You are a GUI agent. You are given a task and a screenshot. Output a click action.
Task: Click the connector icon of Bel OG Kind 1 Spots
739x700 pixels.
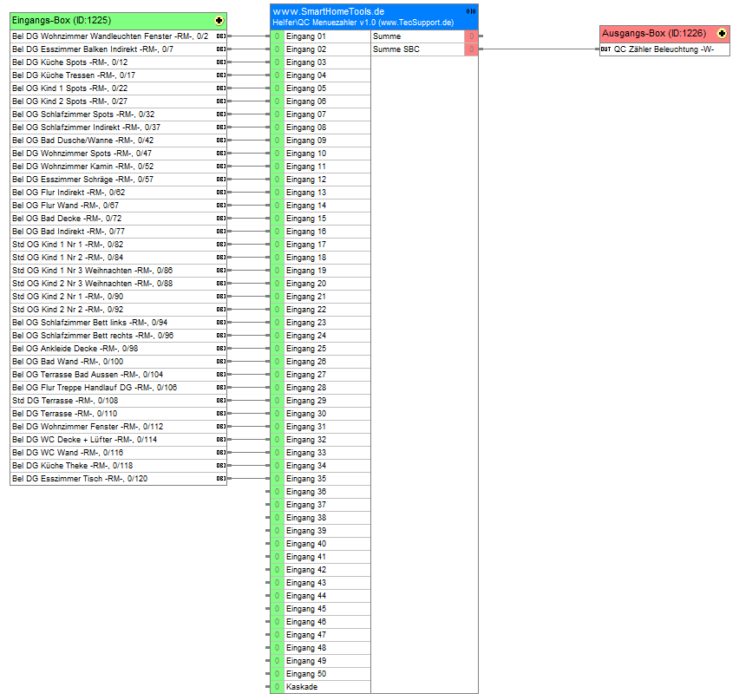coord(220,88)
